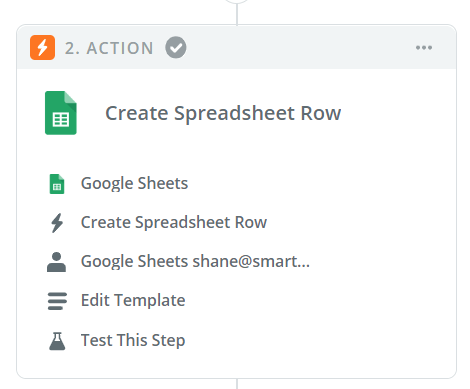
Task: Open Google Sheets shane@smart account step
Action: (195, 261)
